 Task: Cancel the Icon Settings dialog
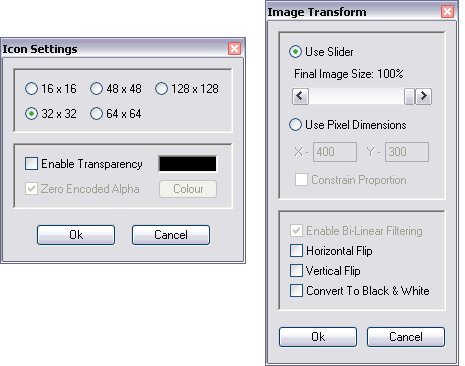pos(171,235)
